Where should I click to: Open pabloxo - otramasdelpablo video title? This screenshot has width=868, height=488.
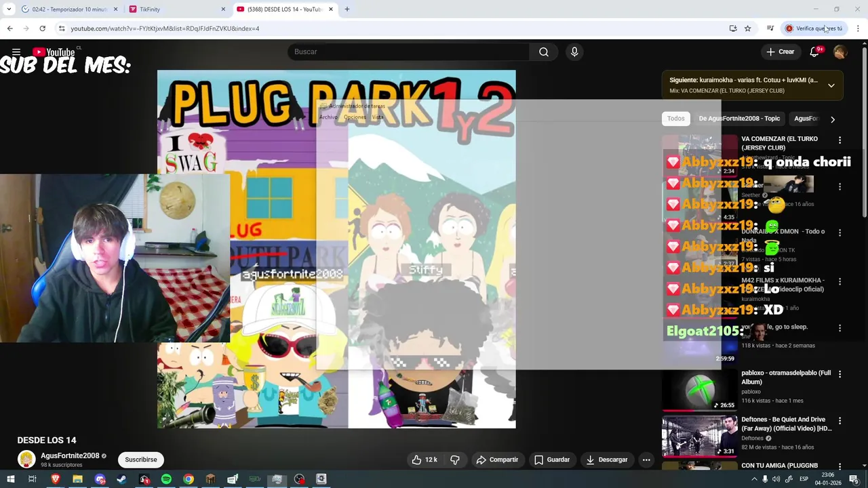tap(786, 378)
